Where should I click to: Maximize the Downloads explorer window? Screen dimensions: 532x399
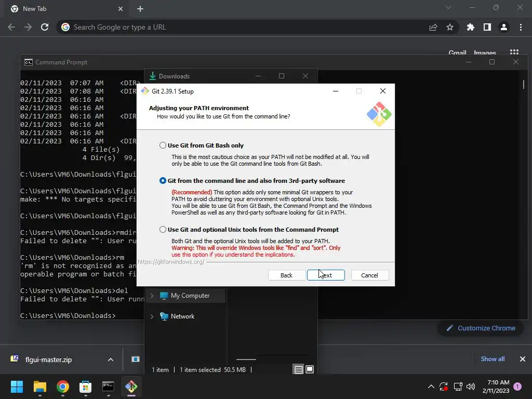tap(282, 76)
